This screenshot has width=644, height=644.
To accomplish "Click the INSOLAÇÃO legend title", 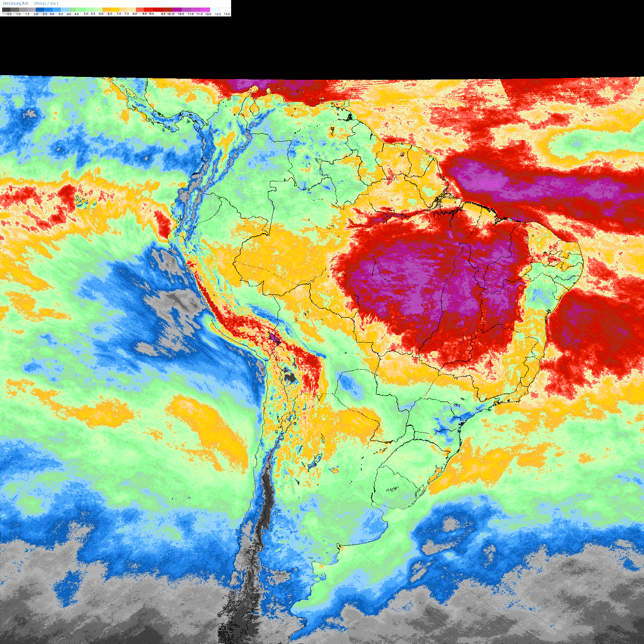I will (x=16, y=4).
